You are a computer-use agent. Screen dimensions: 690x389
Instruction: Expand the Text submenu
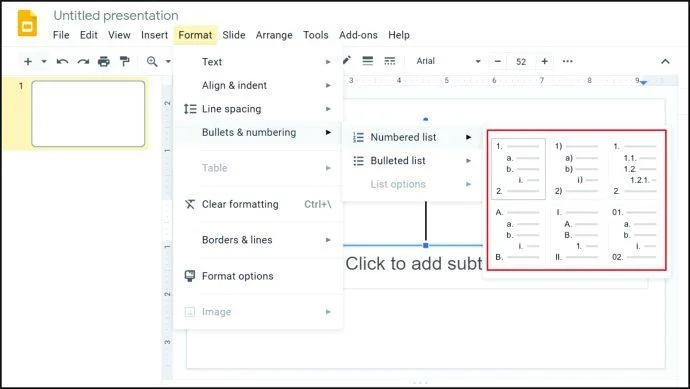point(258,62)
